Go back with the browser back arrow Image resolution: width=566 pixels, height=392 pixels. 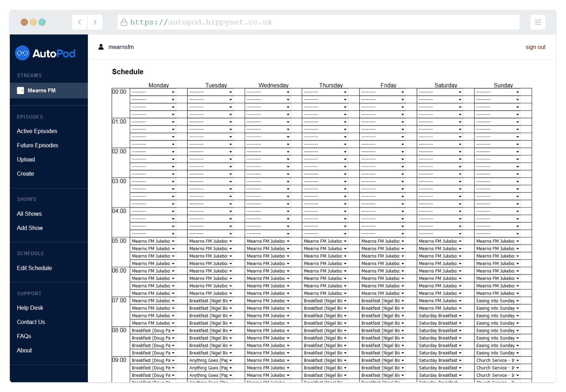(79, 22)
